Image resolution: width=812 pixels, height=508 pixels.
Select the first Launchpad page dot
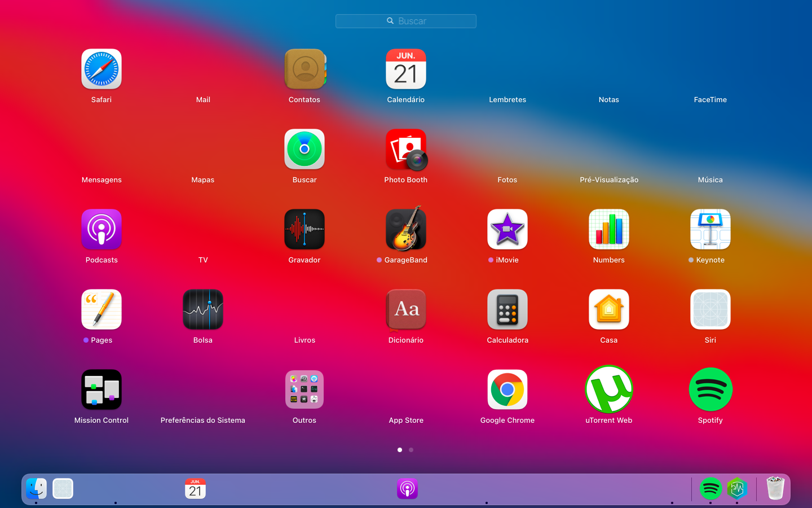click(400, 450)
